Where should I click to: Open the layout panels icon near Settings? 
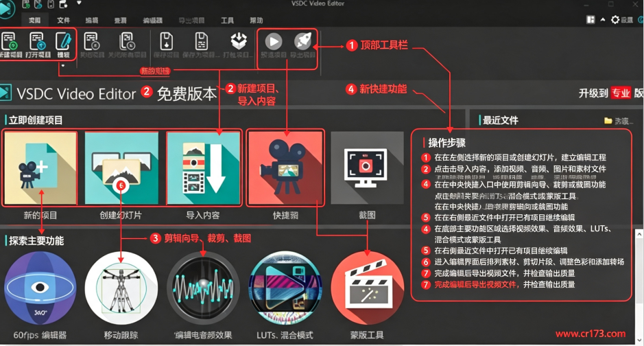click(591, 20)
